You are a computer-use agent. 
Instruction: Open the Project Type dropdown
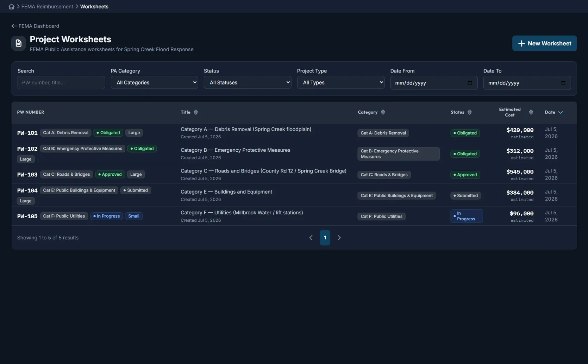(x=341, y=83)
